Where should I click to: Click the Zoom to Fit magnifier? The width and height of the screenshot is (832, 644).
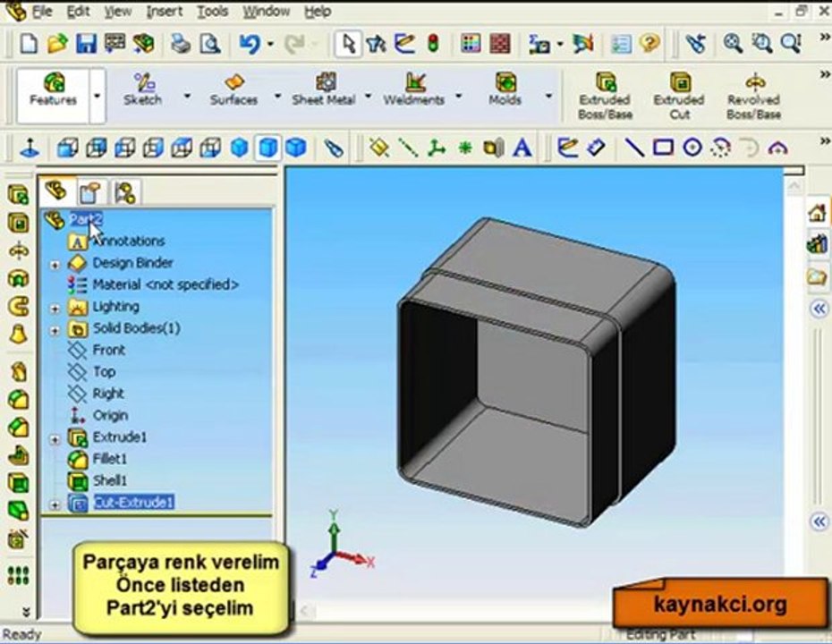click(x=733, y=43)
